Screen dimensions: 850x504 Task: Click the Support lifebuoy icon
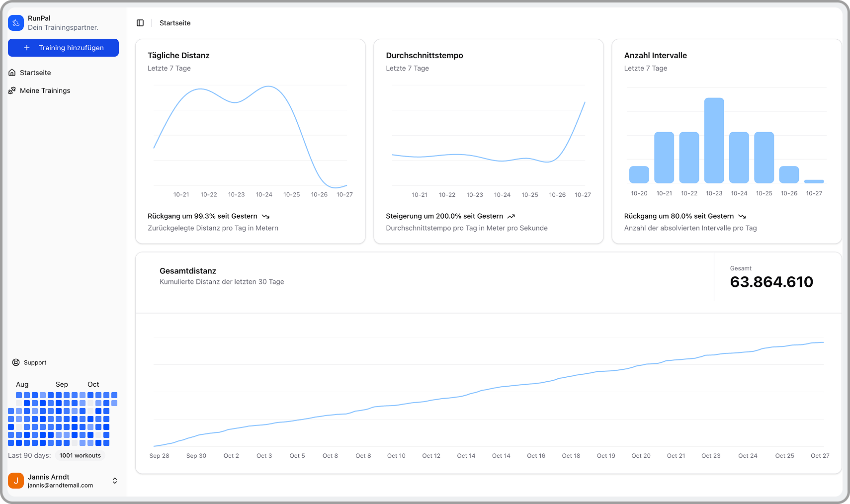coord(16,362)
